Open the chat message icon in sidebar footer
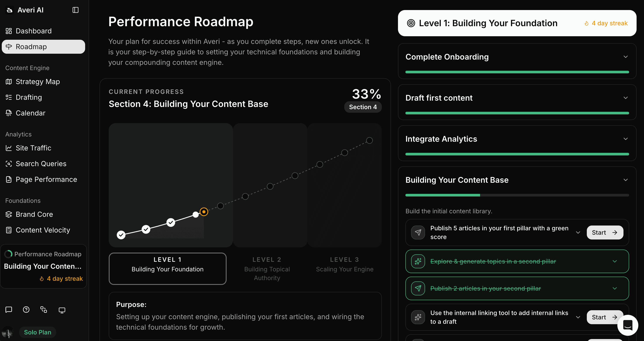 (x=9, y=310)
